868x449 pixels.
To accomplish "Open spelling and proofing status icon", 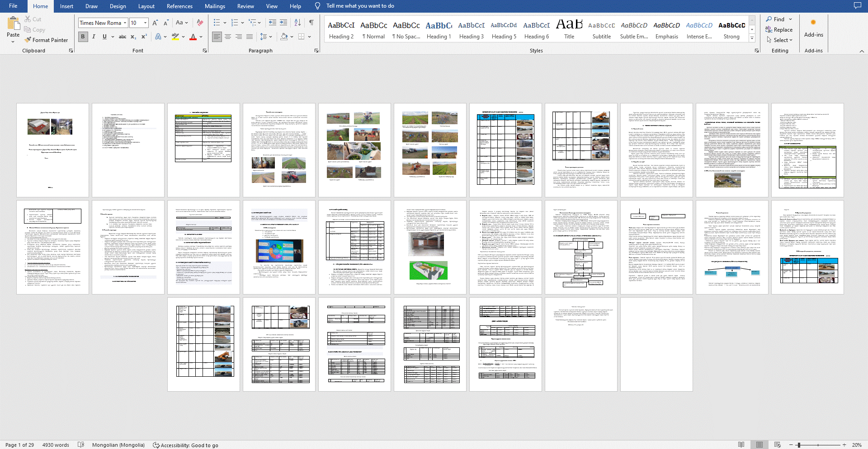I will point(81,445).
